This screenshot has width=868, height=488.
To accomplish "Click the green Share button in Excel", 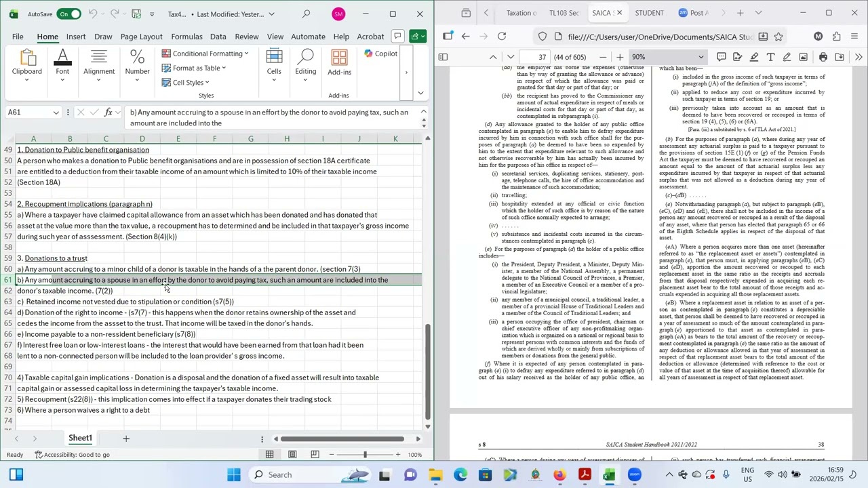I will click(418, 36).
